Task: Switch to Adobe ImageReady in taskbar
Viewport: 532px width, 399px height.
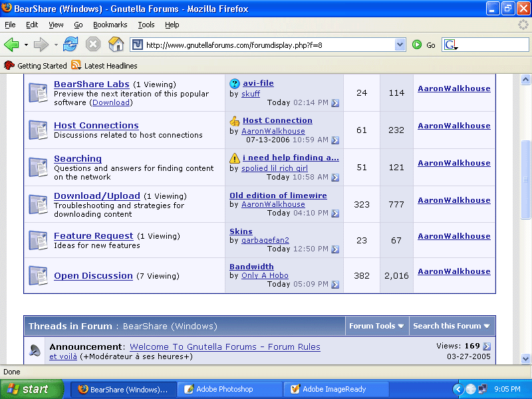Action: (x=336, y=389)
